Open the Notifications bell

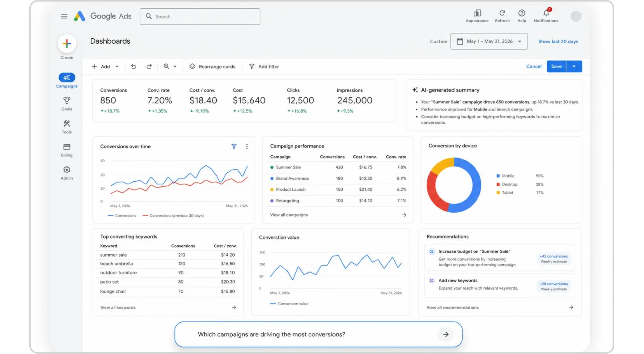click(x=546, y=15)
